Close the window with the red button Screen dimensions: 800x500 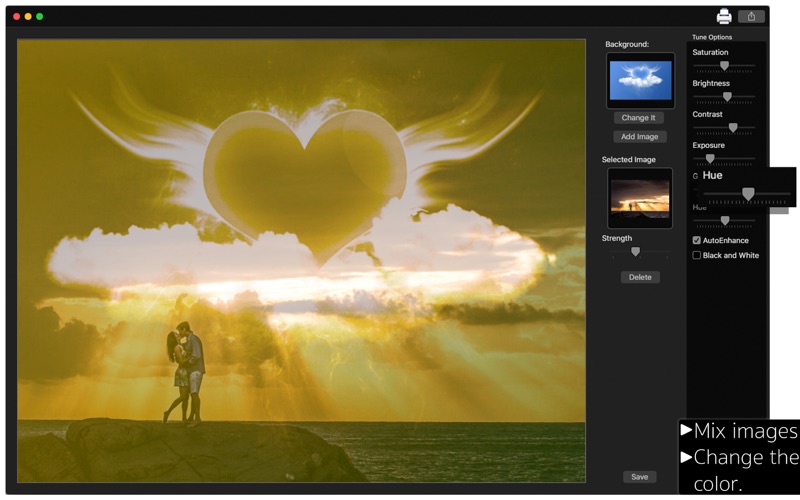tap(16, 16)
